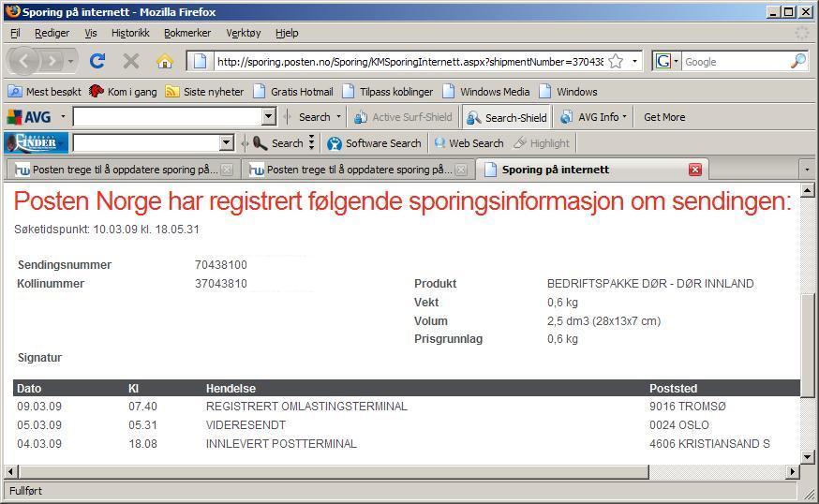Open the Vis menu
Image resolution: width=819 pixels, height=504 pixels.
point(91,33)
